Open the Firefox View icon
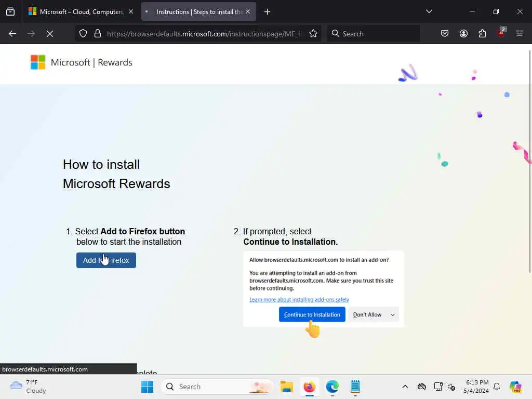 pyautogui.click(x=10, y=11)
